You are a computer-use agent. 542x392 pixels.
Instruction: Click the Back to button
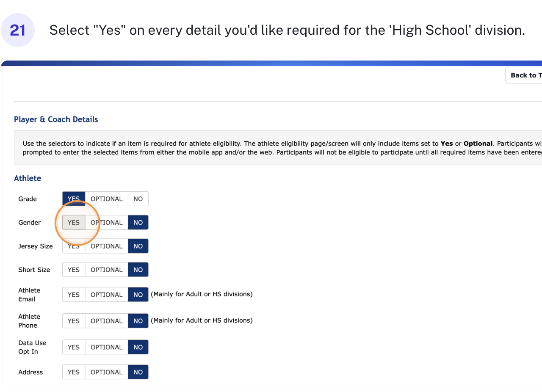(525, 75)
